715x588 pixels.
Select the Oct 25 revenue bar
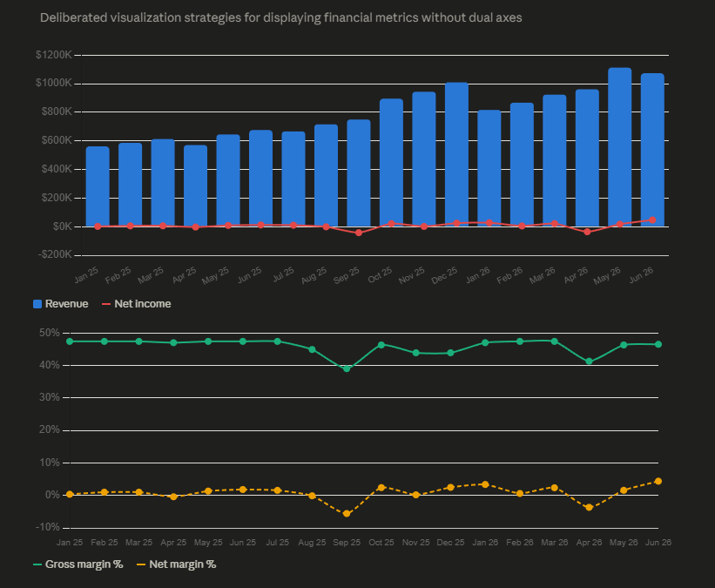click(391, 163)
